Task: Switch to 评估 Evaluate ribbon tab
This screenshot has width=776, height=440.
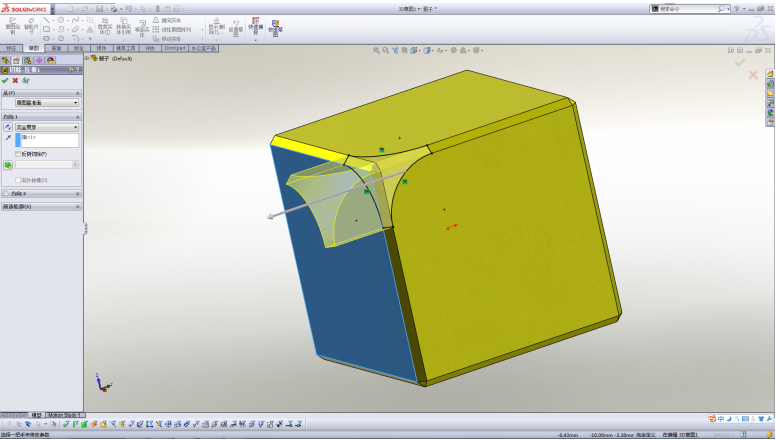Action: 150,49
